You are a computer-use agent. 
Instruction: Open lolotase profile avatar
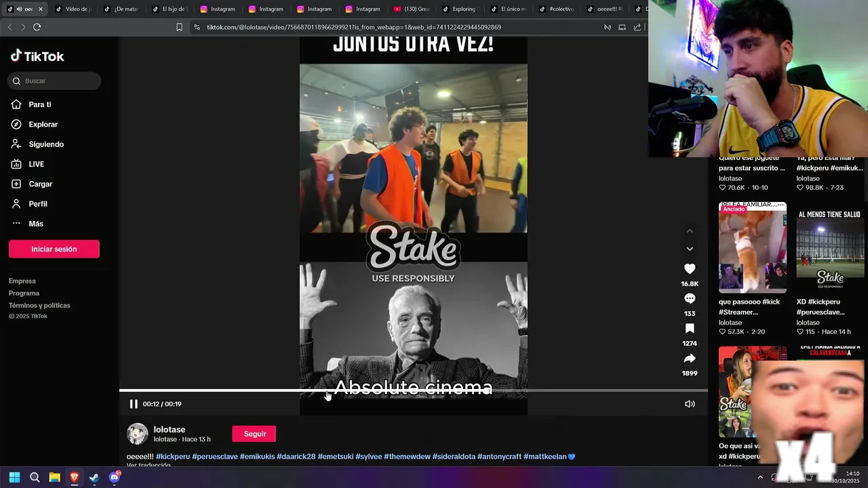tap(138, 434)
